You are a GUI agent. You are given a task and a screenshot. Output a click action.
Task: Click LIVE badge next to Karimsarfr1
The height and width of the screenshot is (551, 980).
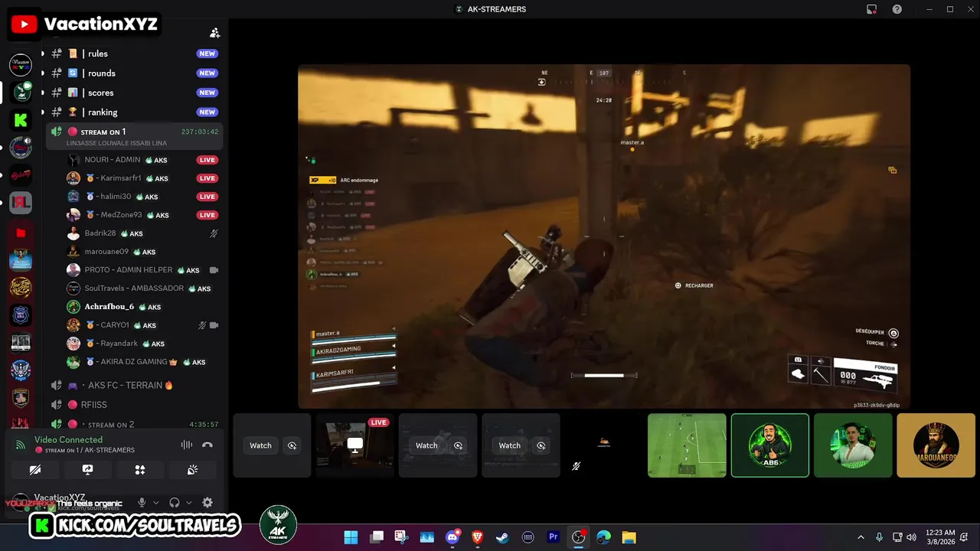[x=207, y=178]
